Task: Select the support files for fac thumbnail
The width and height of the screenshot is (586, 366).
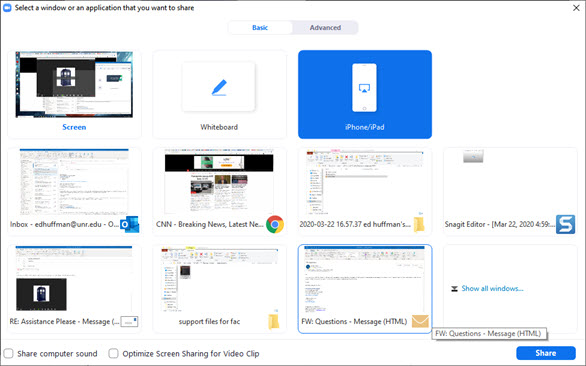Action: [x=219, y=279]
